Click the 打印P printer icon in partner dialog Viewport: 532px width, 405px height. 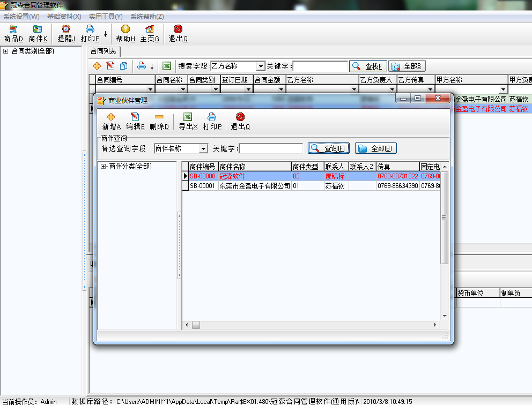click(212, 117)
